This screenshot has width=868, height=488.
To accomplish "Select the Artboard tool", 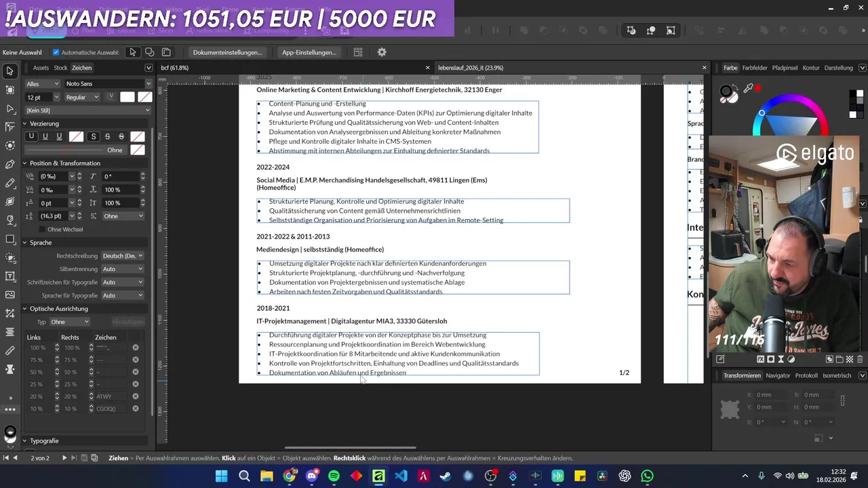I will coord(9,89).
